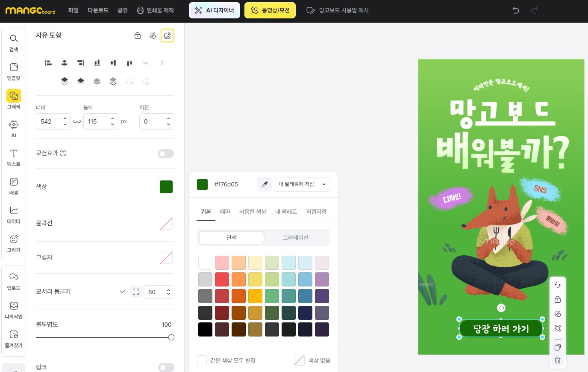
Task: Open the Graphics panel in the sidebar
Action: click(x=14, y=100)
